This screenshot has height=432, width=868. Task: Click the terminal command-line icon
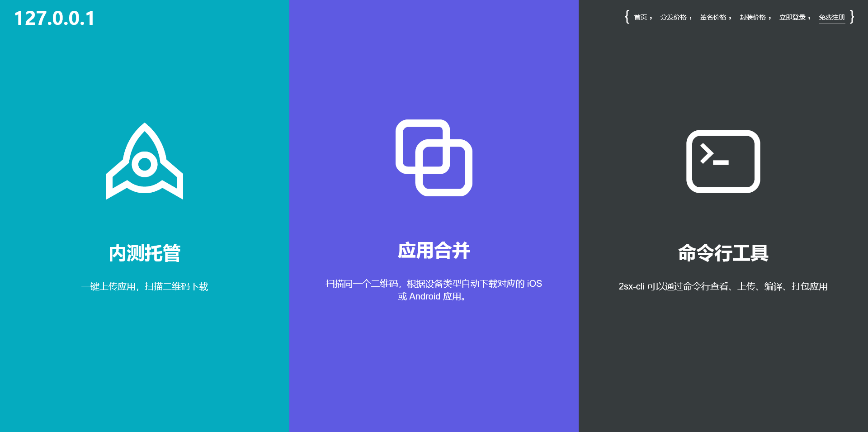tap(723, 161)
